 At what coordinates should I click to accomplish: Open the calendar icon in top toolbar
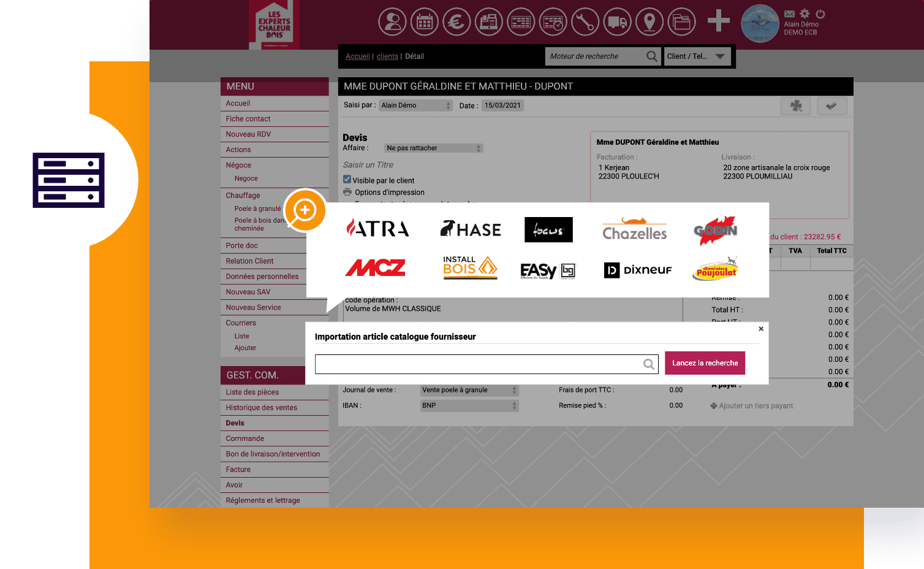click(425, 21)
